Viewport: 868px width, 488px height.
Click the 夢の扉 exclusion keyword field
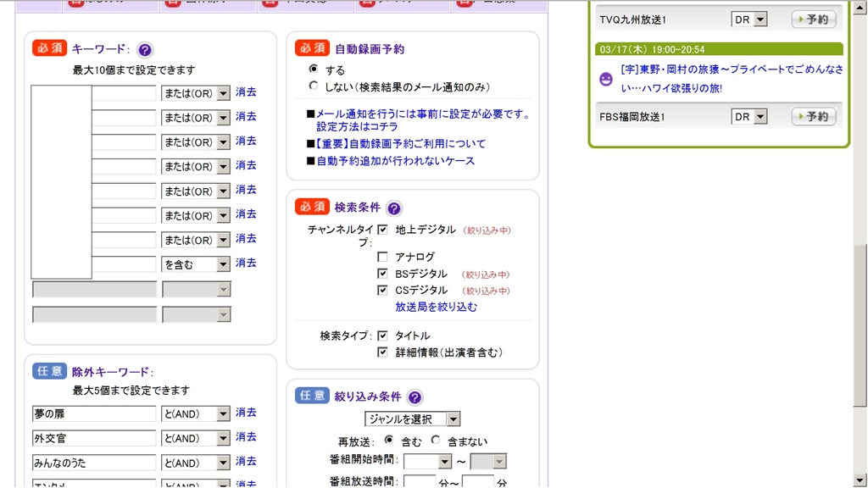coord(94,413)
